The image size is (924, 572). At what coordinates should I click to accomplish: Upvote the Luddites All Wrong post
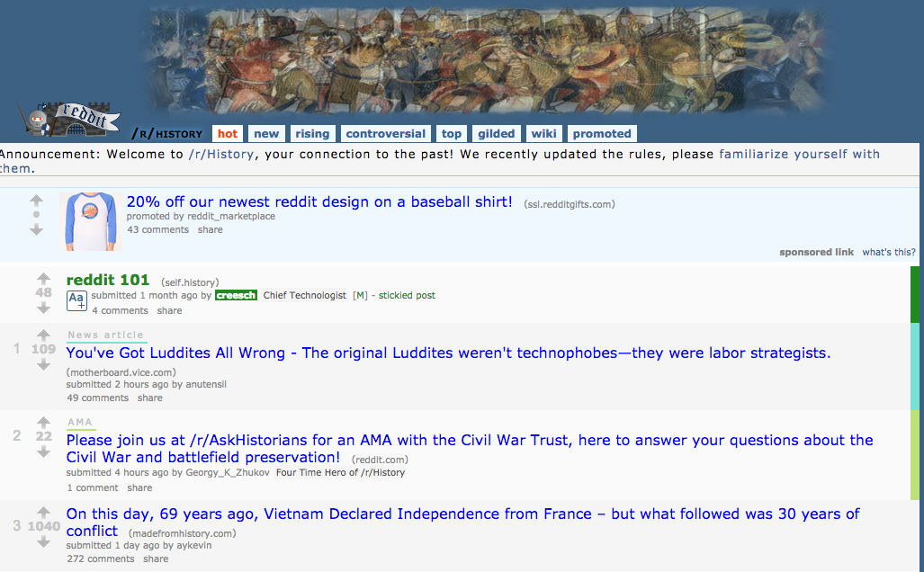(x=43, y=335)
